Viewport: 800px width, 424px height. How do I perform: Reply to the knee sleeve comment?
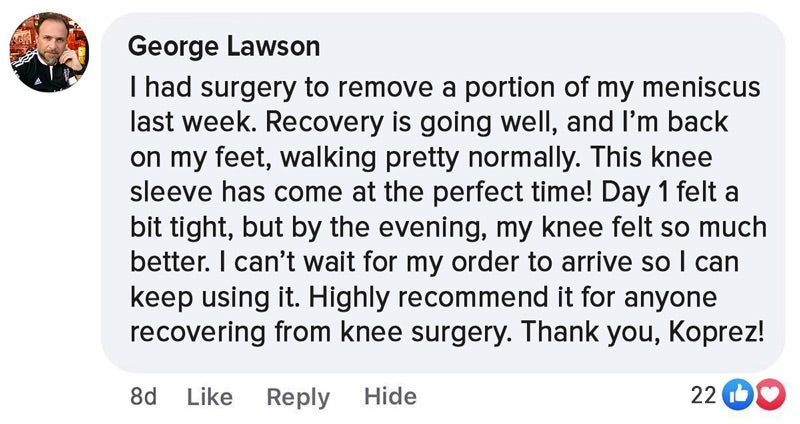point(298,397)
